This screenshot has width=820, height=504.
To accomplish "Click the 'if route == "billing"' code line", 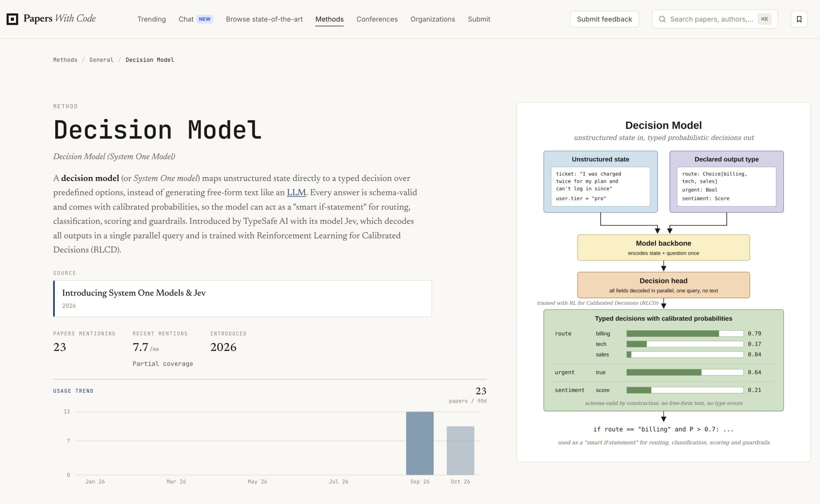I will 663,429.
